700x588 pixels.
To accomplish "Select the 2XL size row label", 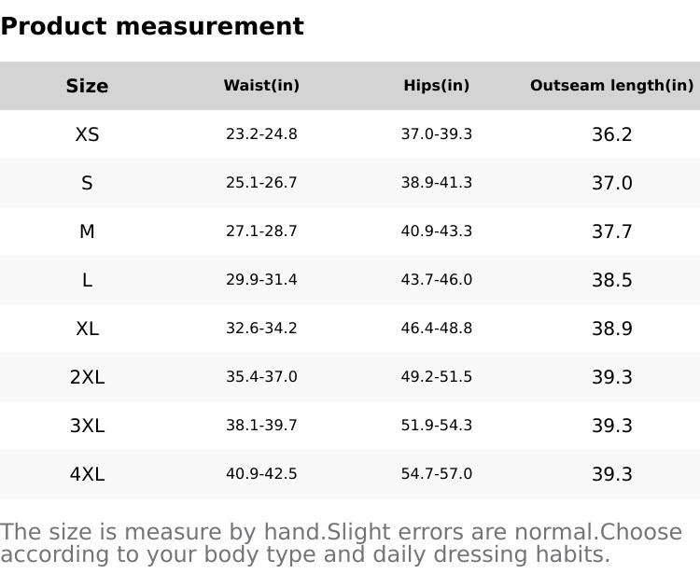I will [x=87, y=377].
